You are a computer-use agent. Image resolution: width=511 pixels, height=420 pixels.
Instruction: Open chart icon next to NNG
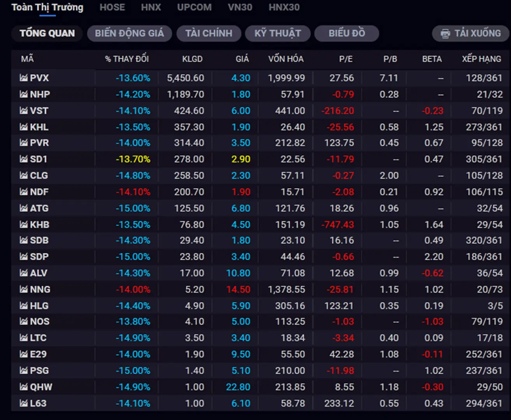tap(24, 289)
